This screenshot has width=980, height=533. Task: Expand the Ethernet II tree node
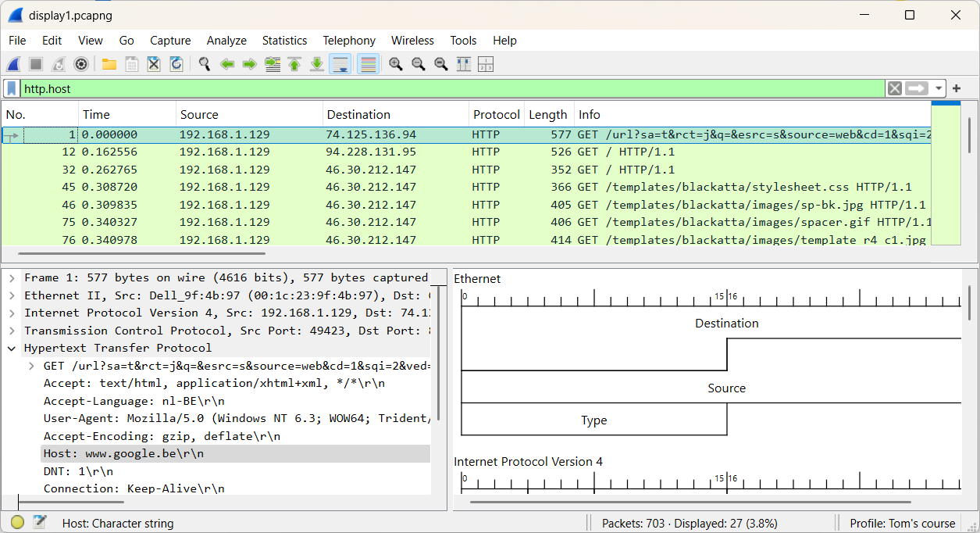pos(12,295)
